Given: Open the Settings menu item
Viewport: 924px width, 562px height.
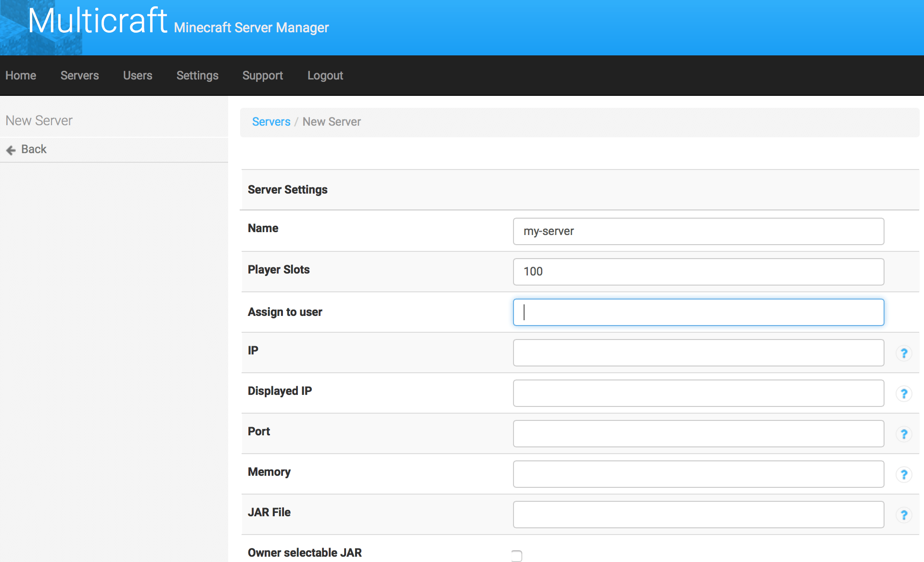Looking at the screenshot, I should (x=197, y=76).
